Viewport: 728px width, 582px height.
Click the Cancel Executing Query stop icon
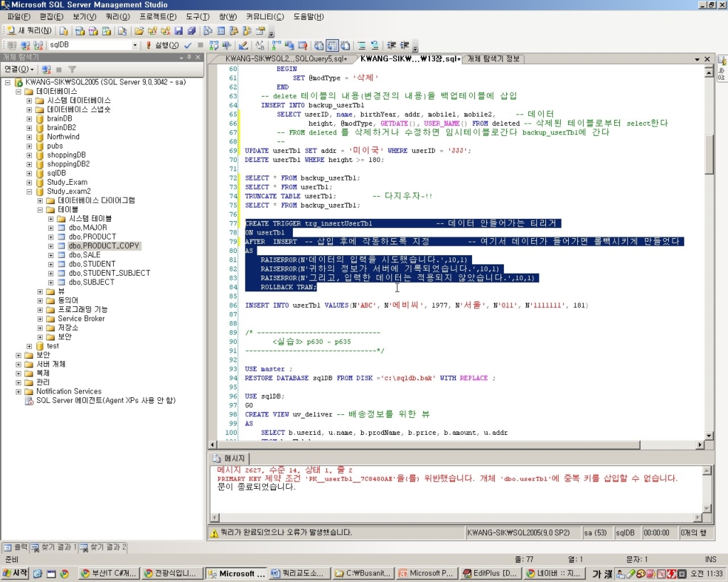200,45
